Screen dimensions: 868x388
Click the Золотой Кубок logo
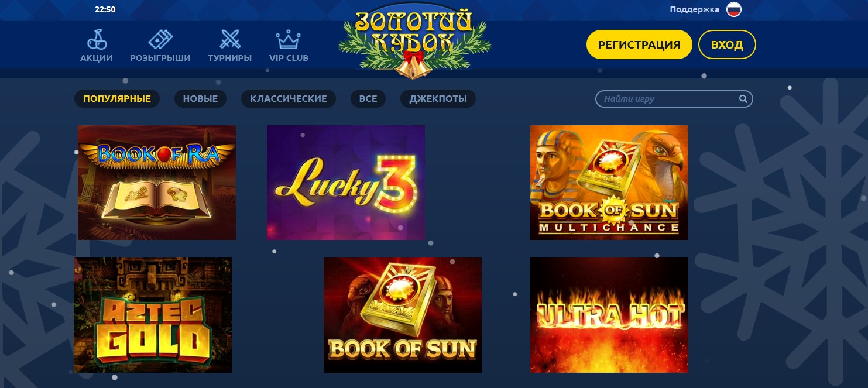click(x=414, y=42)
